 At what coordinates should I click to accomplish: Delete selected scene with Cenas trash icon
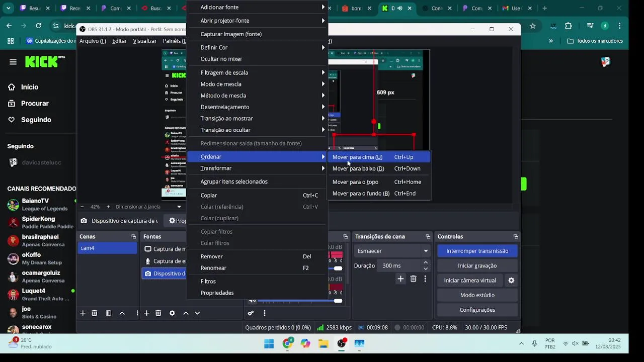pos(95,313)
